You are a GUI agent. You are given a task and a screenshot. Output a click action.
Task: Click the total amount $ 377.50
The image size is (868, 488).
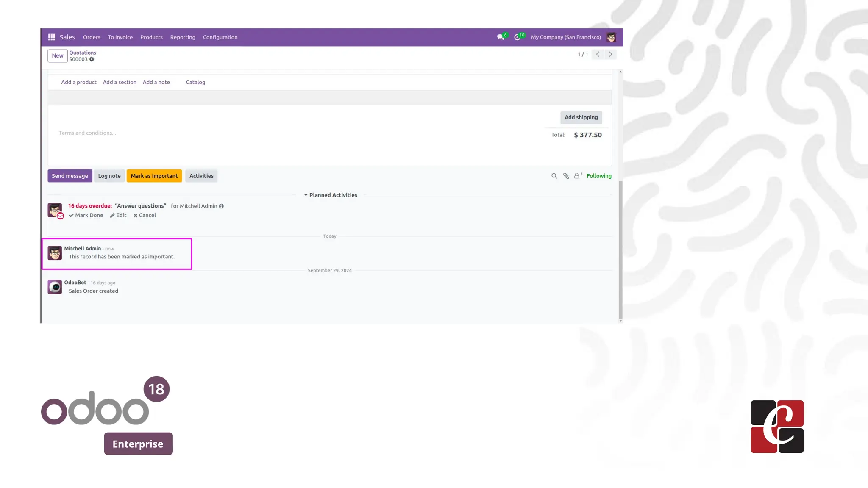[588, 135]
